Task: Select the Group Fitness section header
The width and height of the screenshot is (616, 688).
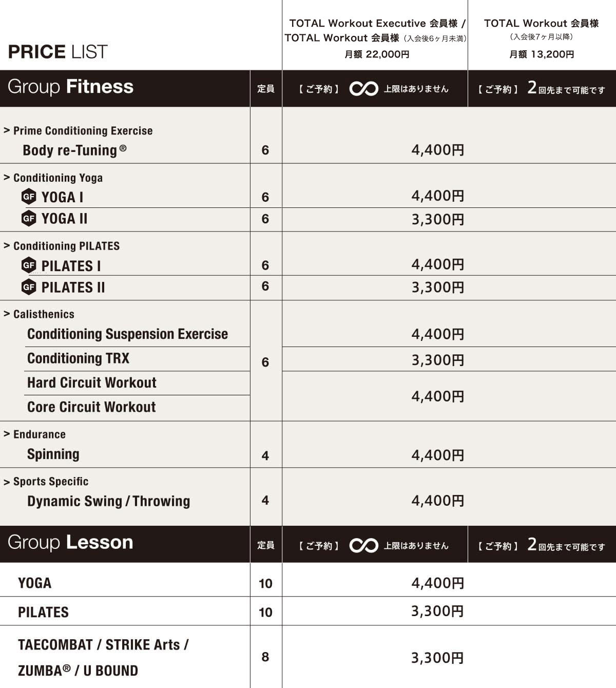Action: (70, 87)
